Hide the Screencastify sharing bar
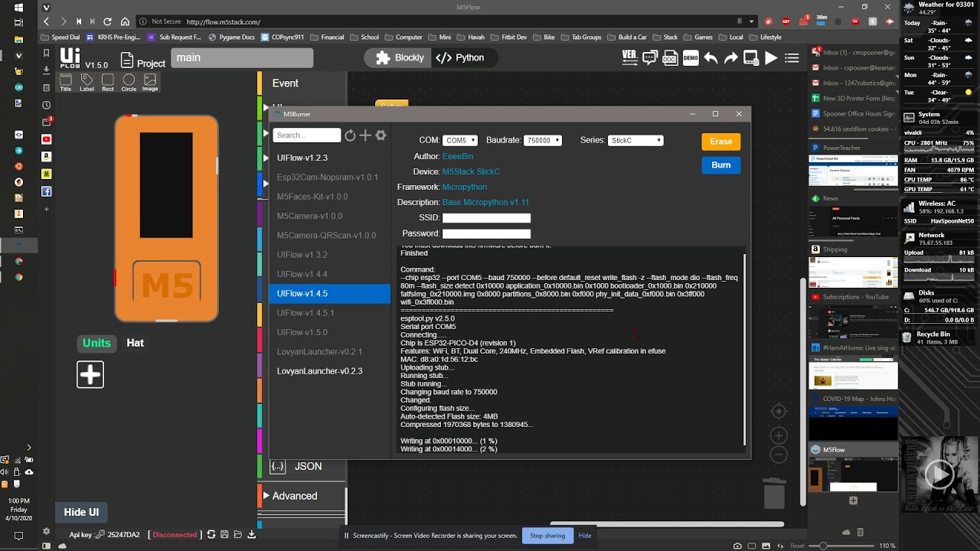 tap(585, 536)
